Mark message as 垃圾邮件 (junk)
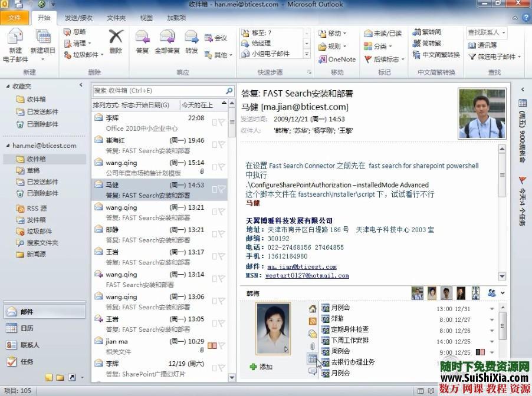Image resolution: width=532 pixels, height=396 pixels. click(x=80, y=54)
